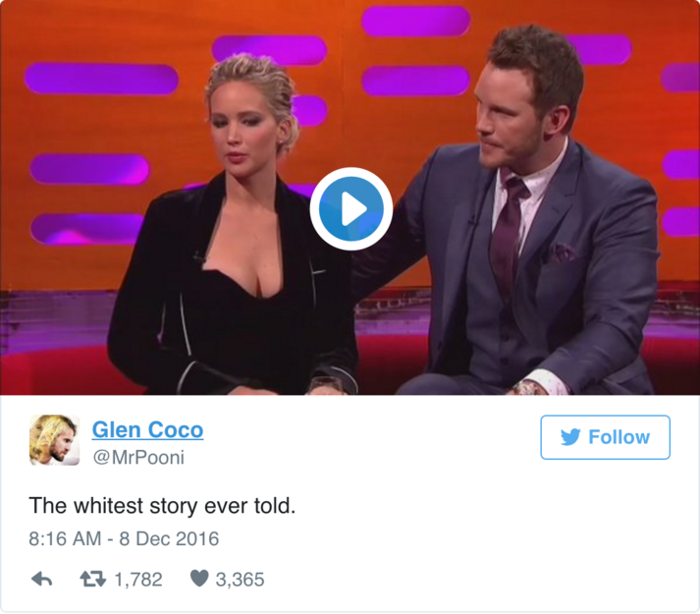
Task: Click the reply arrow icon
Action: coord(42,580)
